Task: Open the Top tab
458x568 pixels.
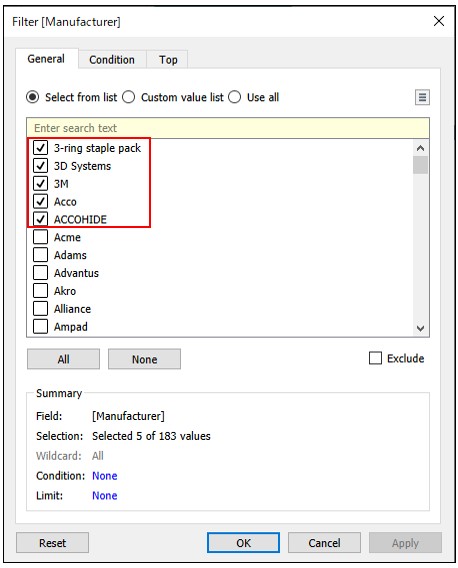Action: [x=168, y=59]
